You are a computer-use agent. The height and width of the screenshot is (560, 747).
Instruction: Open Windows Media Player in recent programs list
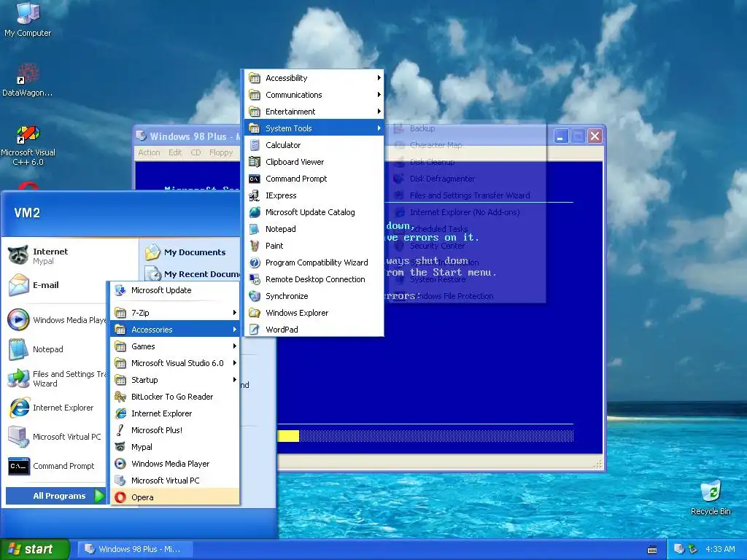point(56,320)
